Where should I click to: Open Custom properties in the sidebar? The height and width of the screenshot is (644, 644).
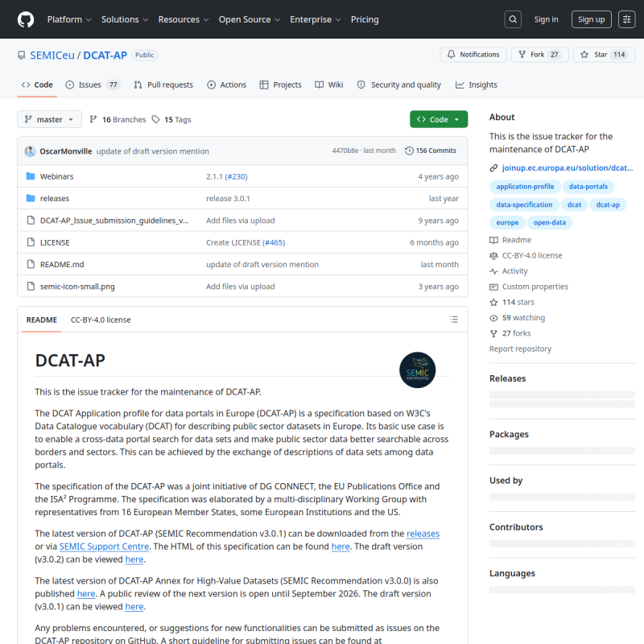(x=529, y=287)
